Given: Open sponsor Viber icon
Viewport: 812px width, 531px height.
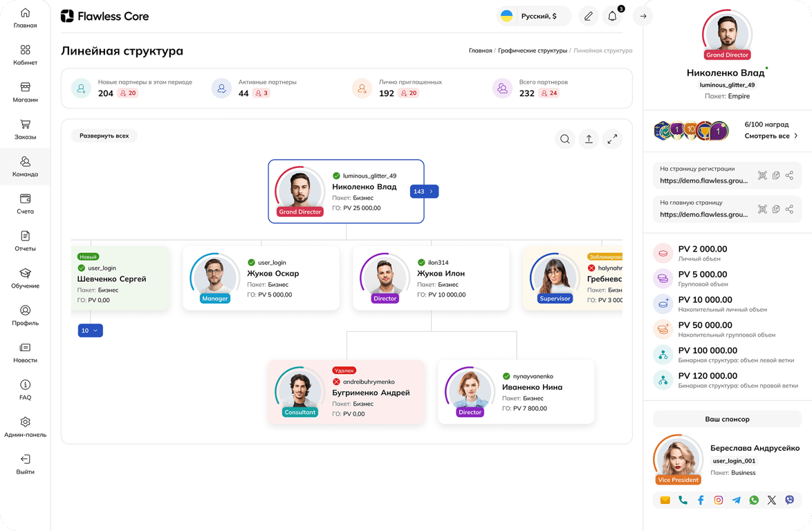Looking at the screenshot, I should [789, 500].
